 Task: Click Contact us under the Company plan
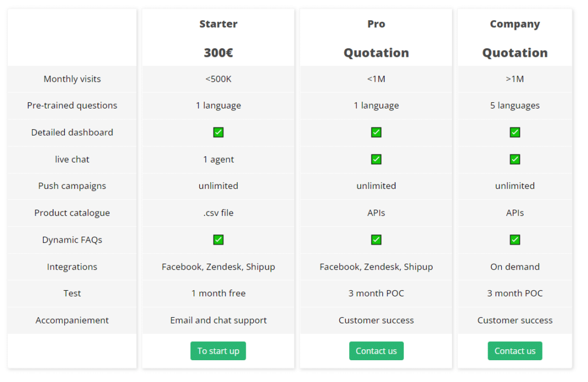(515, 351)
